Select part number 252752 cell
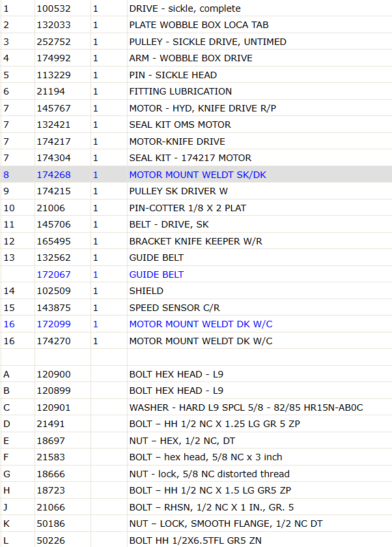 (x=63, y=42)
